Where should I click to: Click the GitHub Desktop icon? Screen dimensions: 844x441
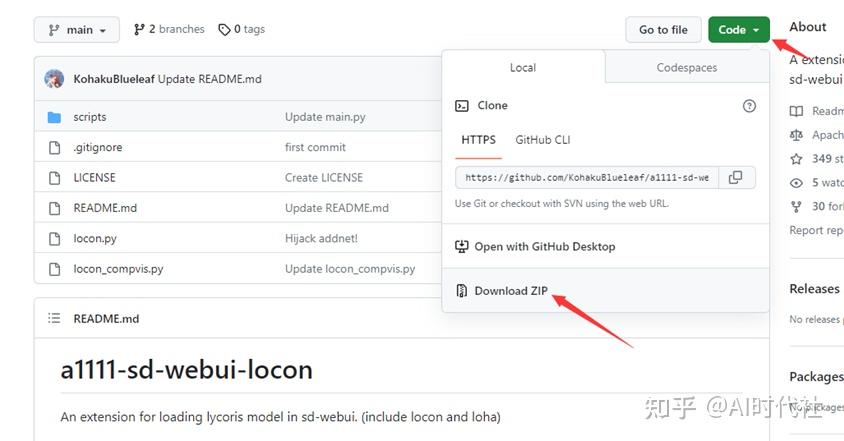[x=461, y=246]
